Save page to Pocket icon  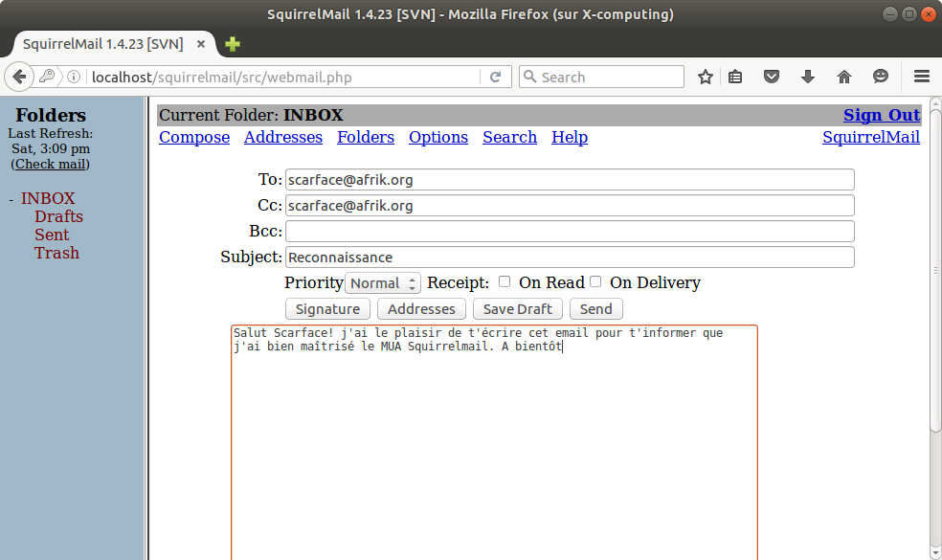772,77
